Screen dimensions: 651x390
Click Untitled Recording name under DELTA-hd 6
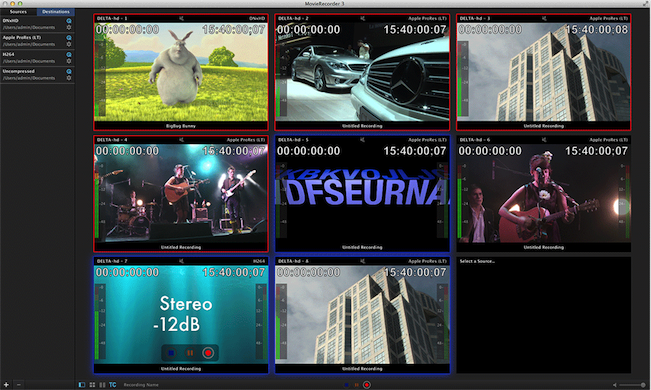(x=543, y=247)
